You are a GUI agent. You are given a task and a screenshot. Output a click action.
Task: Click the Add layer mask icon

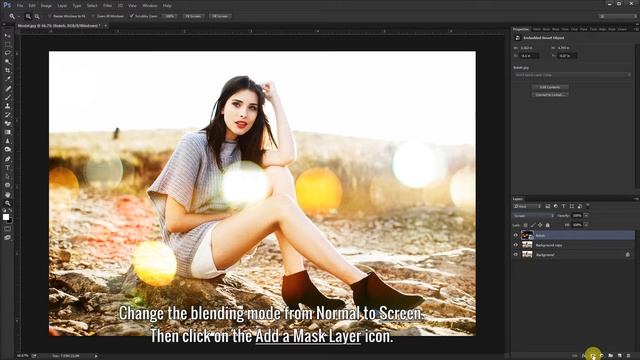pyautogui.click(x=593, y=356)
